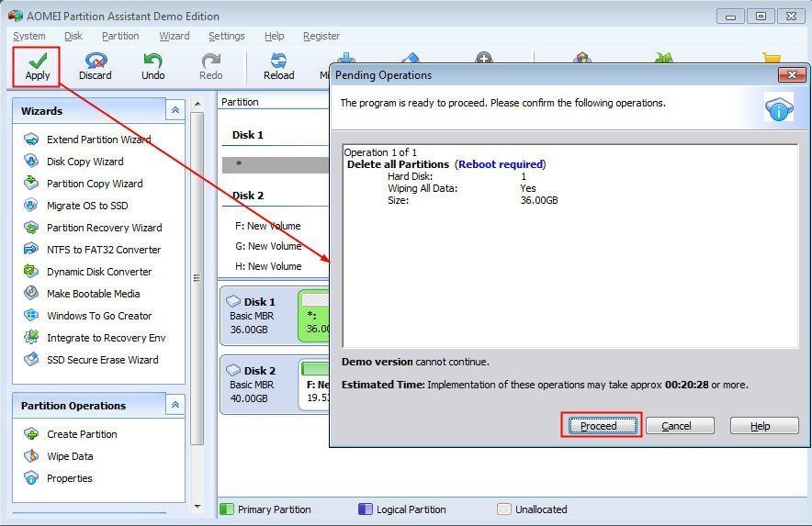Open the Partition menu
This screenshot has height=526, width=812.
pyautogui.click(x=120, y=36)
